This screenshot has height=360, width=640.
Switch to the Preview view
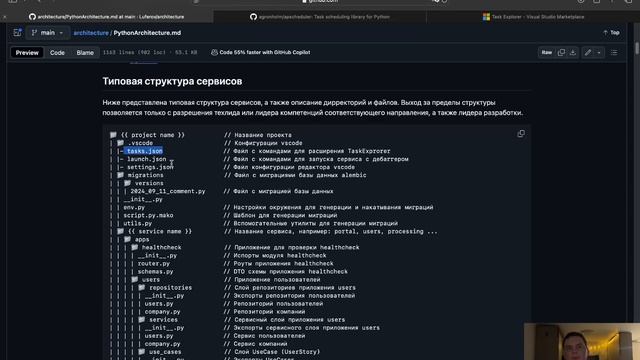(27, 53)
